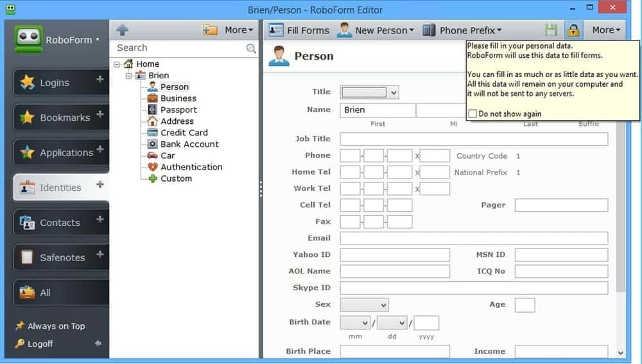Image resolution: width=642 pixels, height=364 pixels.
Task: Click the Bookmarks star icon
Action: click(x=27, y=117)
